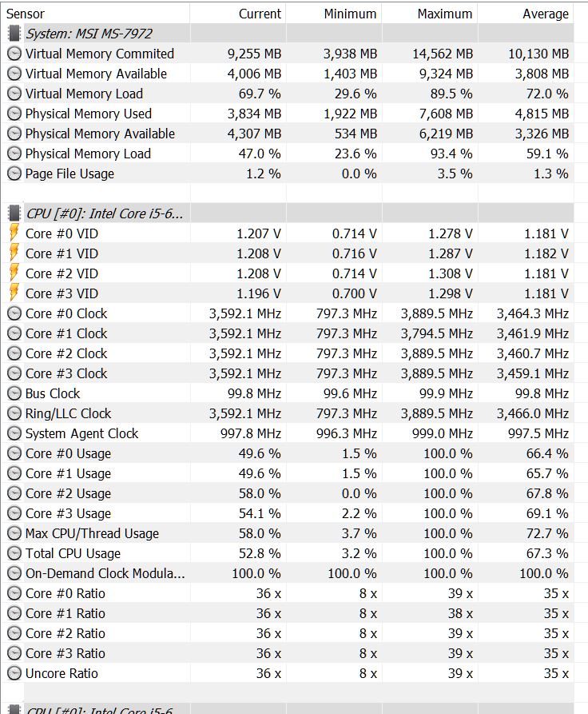Click the lightning bolt icon for Core #3 VID
588x714 pixels.
click(x=14, y=293)
